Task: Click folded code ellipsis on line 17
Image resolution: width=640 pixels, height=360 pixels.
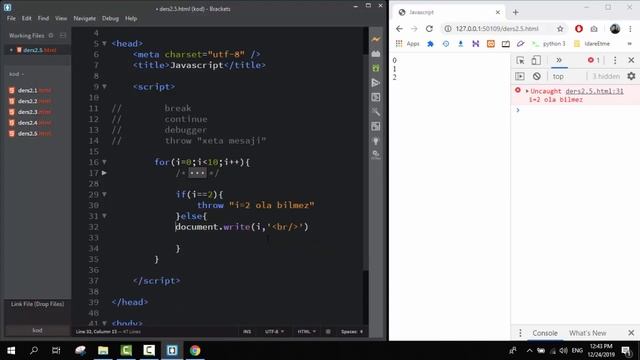Action: pyautogui.click(x=197, y=173)
